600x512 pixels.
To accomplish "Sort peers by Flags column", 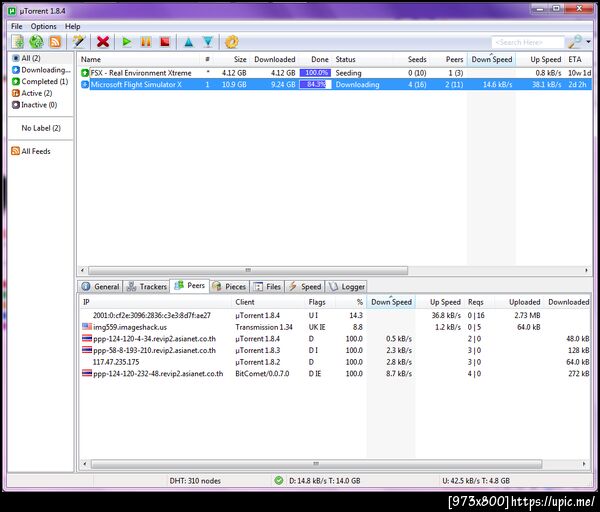I will click(x=320, y=302).
